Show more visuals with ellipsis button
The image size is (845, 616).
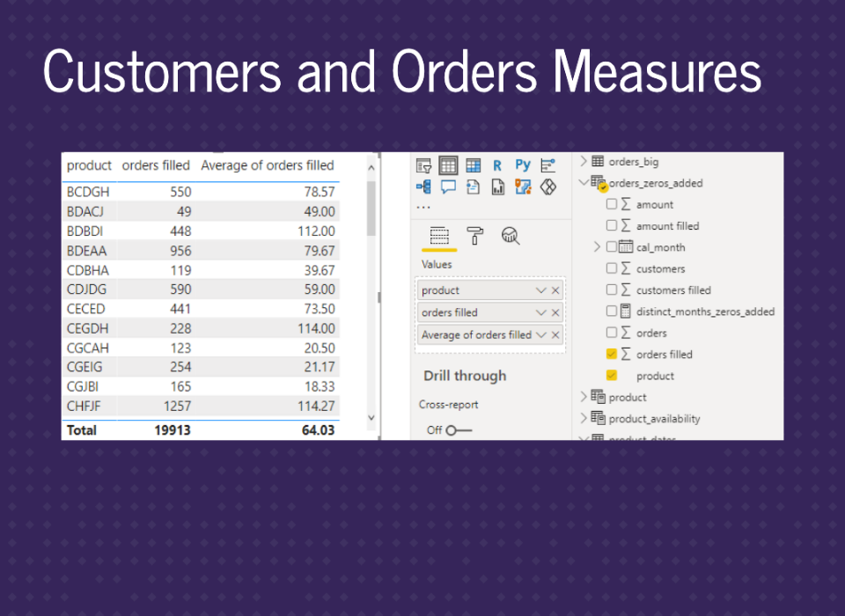pyautogui.click(x=423, y=207)
